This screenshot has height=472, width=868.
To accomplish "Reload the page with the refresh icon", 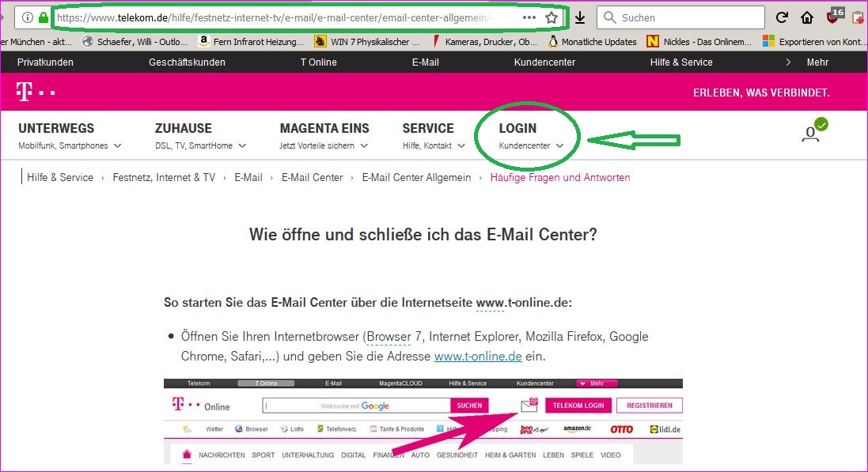I will pyautogui.click(x=782, y=17).
